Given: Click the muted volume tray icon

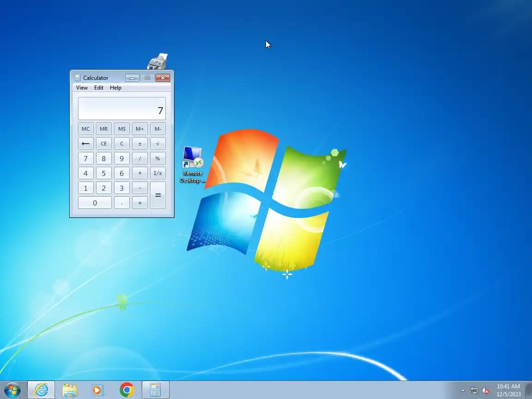Looking at the screenshot, I should click(x=485, y=391).
